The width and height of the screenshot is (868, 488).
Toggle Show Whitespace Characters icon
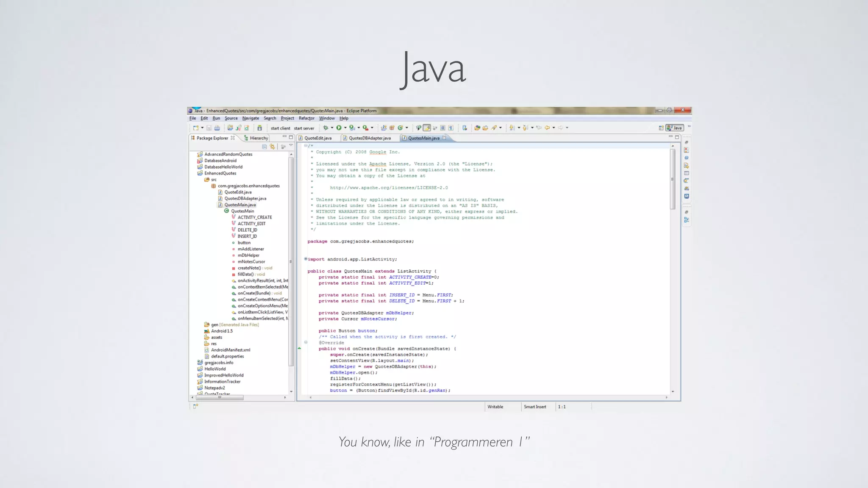[451, 128]
